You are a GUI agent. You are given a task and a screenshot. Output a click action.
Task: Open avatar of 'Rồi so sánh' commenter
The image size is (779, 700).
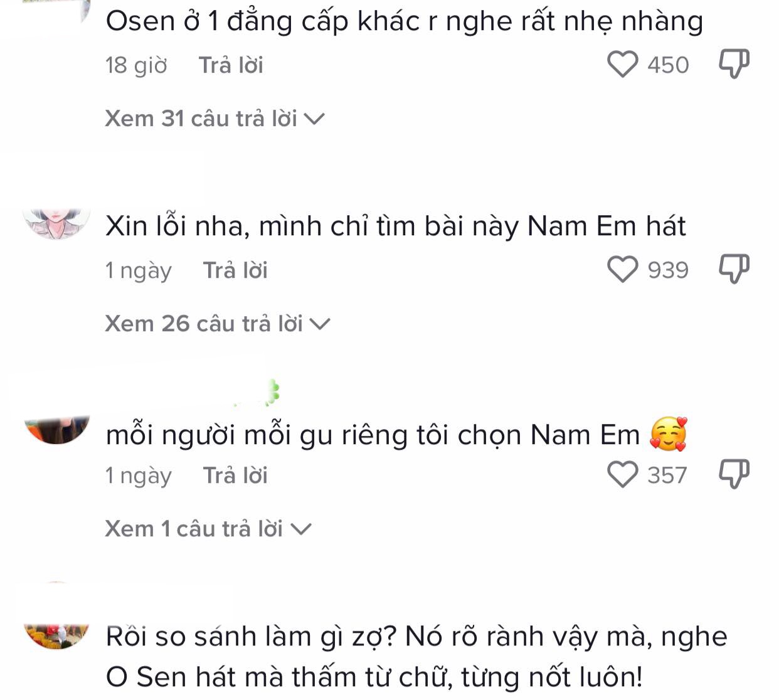pyautogui.click(x=56, y=636)
